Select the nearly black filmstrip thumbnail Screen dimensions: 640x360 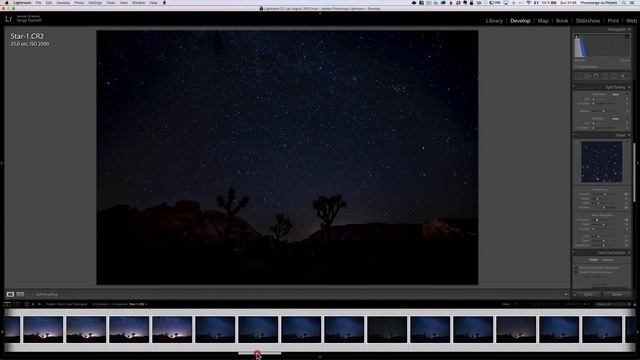point(387,329)
